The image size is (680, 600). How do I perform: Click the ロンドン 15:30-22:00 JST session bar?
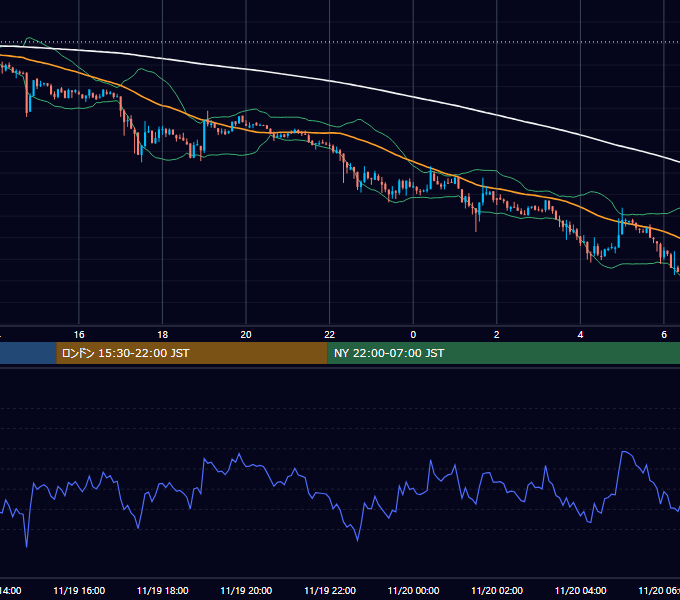pyautogui.click(x=192, y=353)
